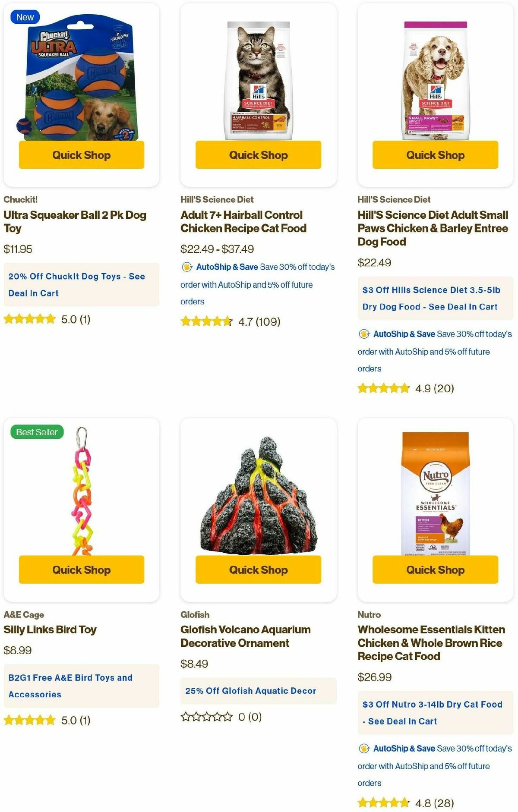Open Wholesome Essentials Kitten Cat Food link
Screen dimensions: 518x812
pyautogui.click(x=431, y=643)
